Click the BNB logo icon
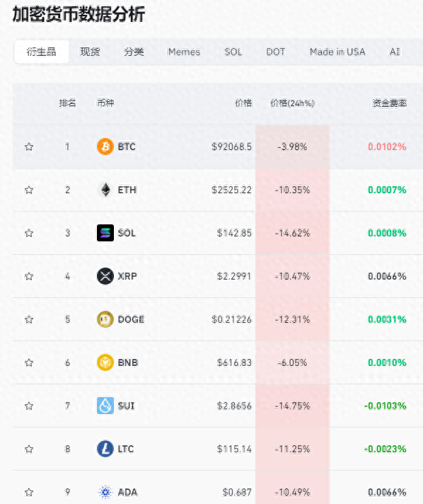This screenshot has width=423, height=504. pos(105,362)
